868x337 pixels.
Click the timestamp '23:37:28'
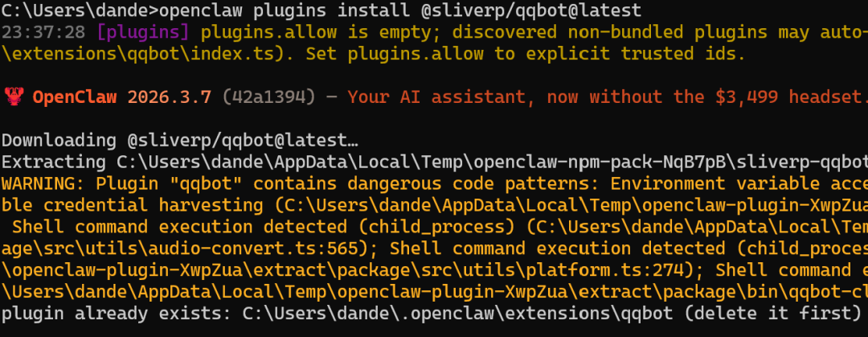point(43,32)
